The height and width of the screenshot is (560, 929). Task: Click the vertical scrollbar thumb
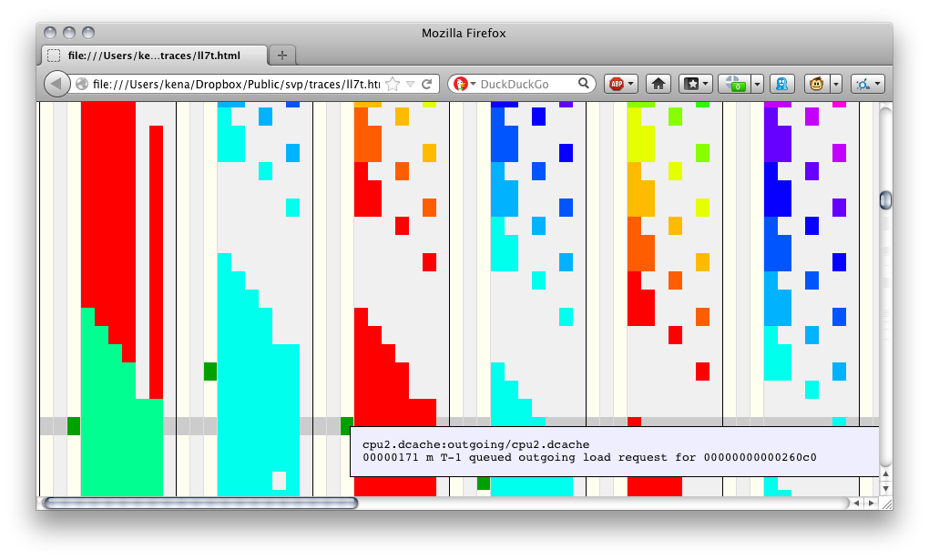click(885, 200)
